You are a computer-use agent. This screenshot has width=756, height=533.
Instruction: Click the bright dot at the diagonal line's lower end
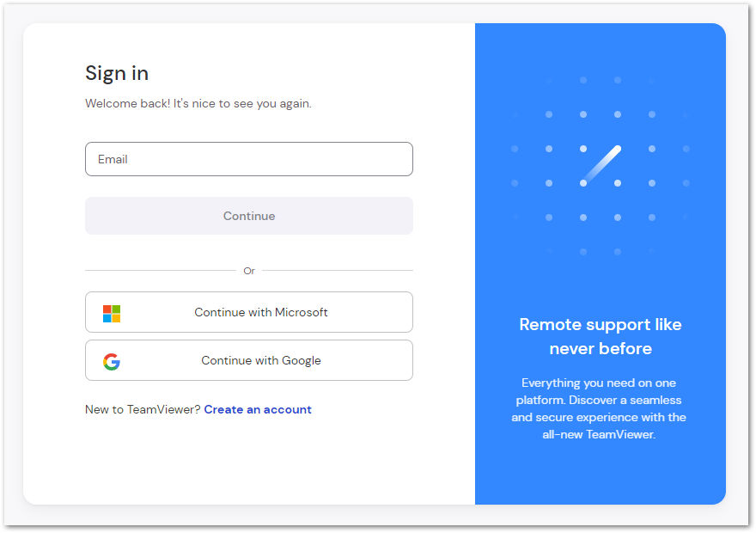click(583, 183)
